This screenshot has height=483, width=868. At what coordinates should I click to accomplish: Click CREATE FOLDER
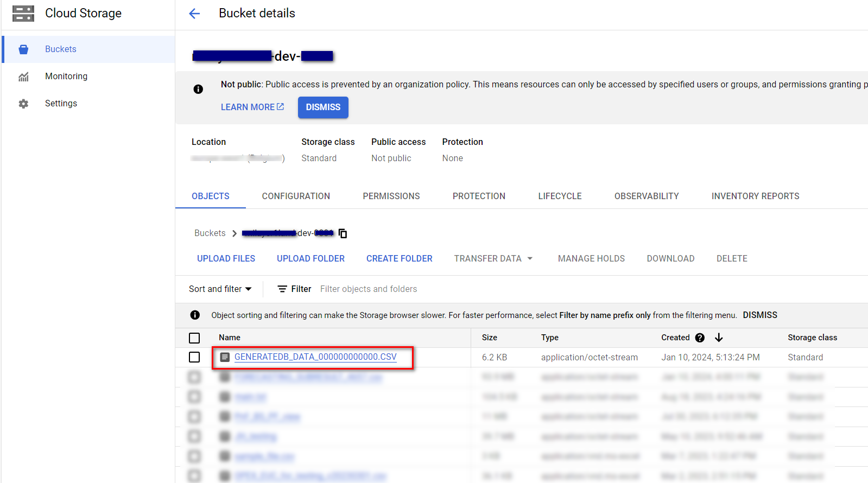point(399,259)
